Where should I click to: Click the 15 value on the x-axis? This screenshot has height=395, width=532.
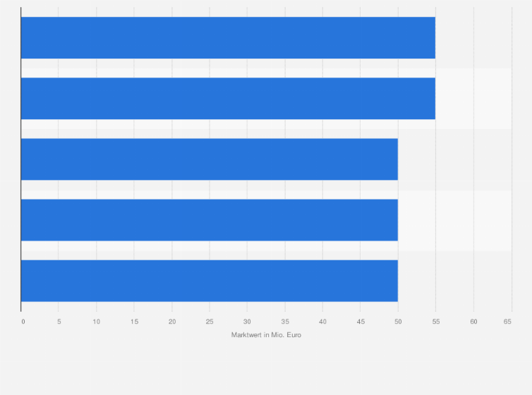click(134, 322)
